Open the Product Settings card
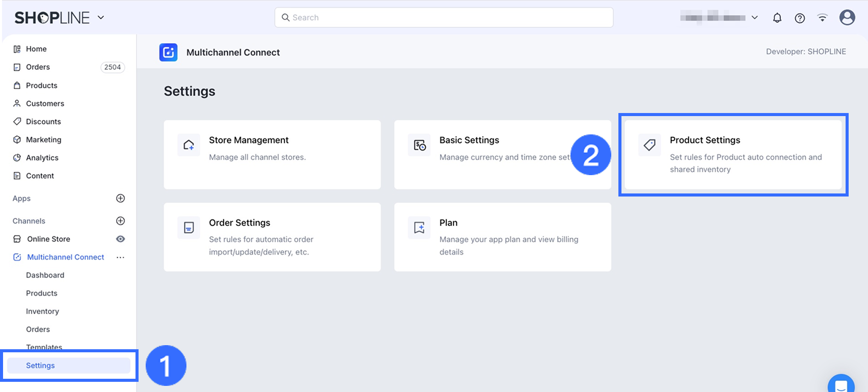 pos(733,154)
